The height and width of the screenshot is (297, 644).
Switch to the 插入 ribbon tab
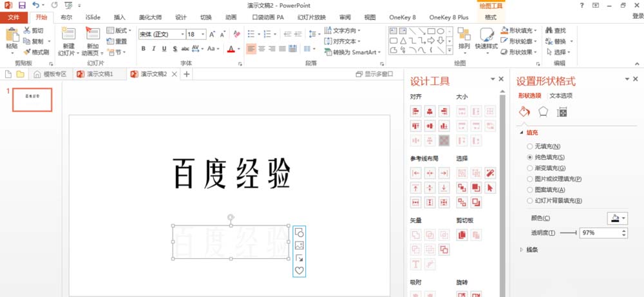(x=120, y=17)
